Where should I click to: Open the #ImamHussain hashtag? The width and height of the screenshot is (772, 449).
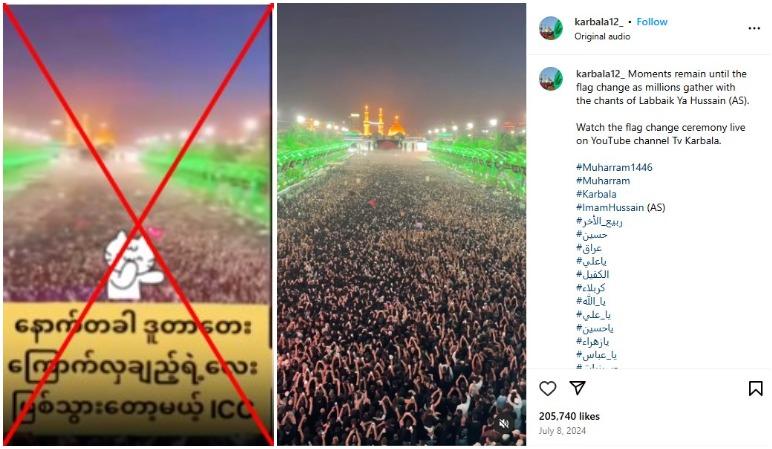[x=610, y=207]
